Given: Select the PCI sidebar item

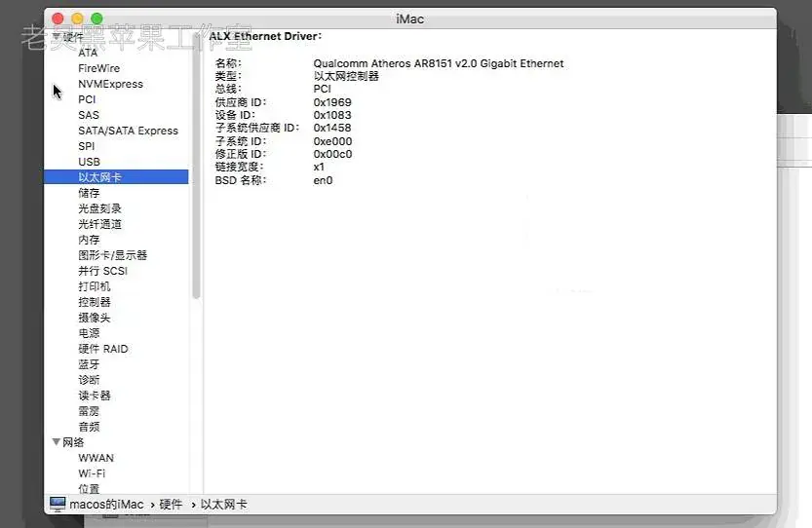Looking at the screenshot, I should coord(87,99).
